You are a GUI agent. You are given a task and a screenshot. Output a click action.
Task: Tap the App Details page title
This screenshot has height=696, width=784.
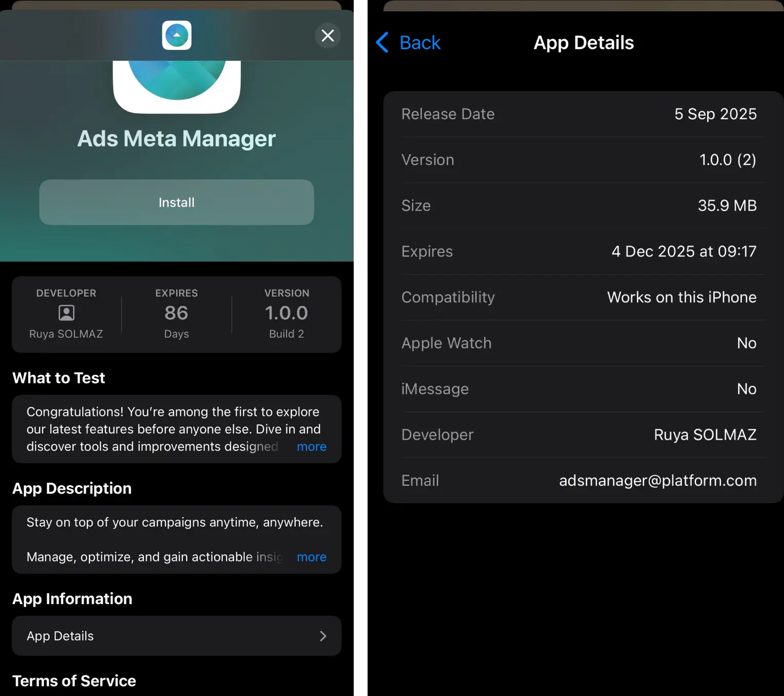tap(584, 43)
